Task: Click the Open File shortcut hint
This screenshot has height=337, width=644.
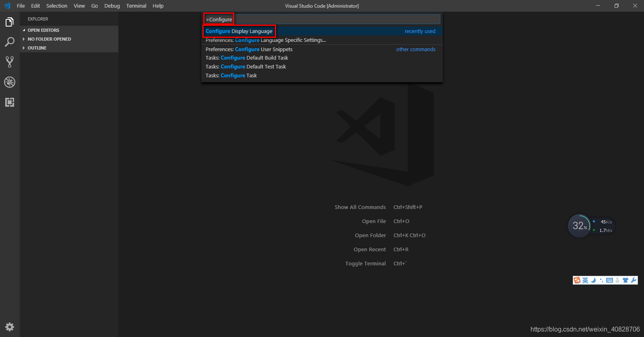Action: click(374, 221)
